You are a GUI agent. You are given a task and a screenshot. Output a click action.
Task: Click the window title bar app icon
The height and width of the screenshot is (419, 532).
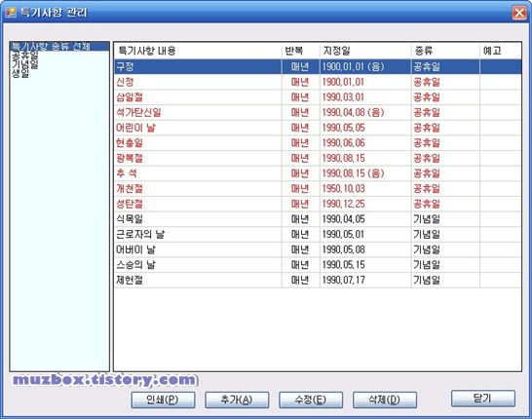(x=11, y=13)
